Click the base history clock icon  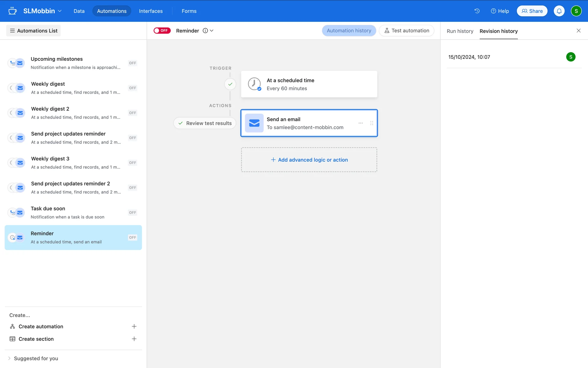[x=477, y=11]
